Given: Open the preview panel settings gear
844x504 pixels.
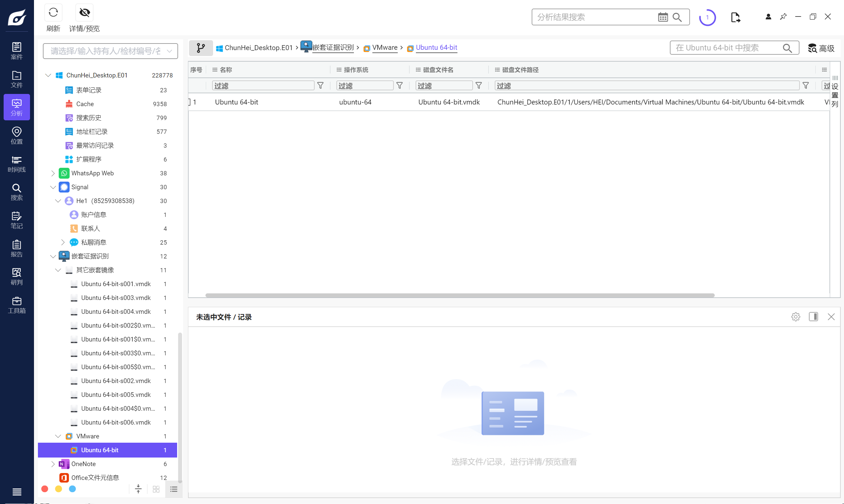Looking at the screenshot, I should (796, 317).
